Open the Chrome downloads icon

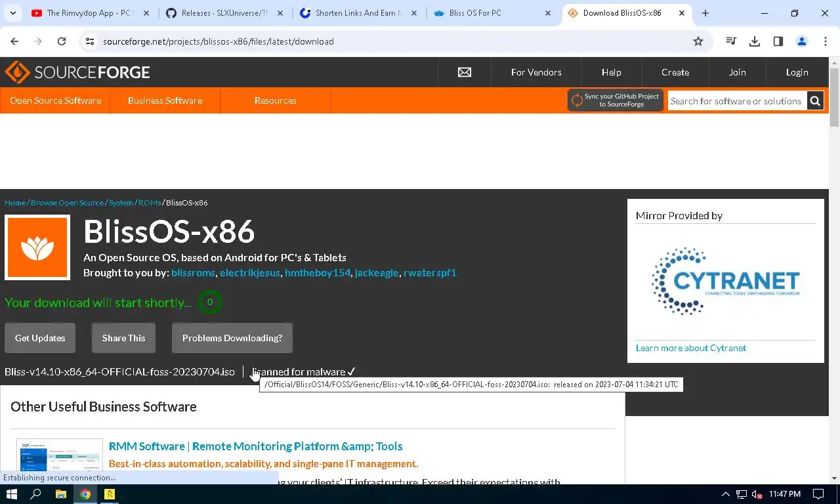[x=755, y=41]
